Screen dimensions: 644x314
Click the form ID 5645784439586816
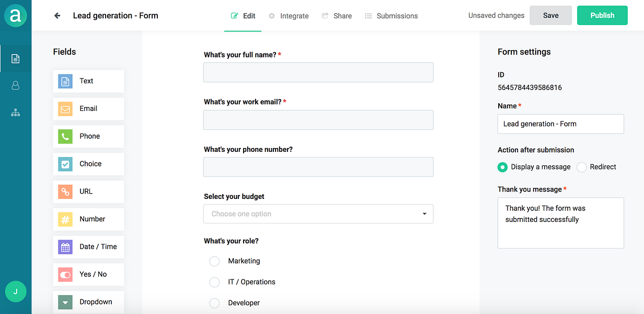coord(530,88)
